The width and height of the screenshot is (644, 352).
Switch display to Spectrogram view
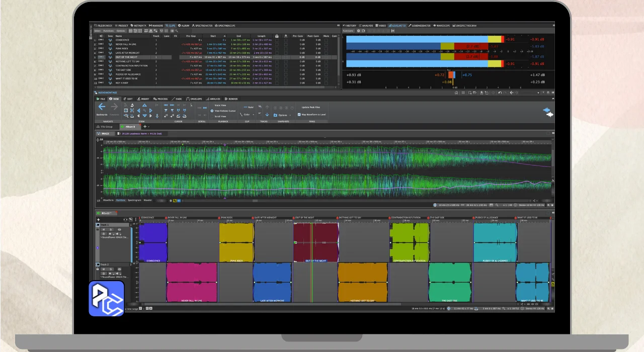click(x=134, y=200)
